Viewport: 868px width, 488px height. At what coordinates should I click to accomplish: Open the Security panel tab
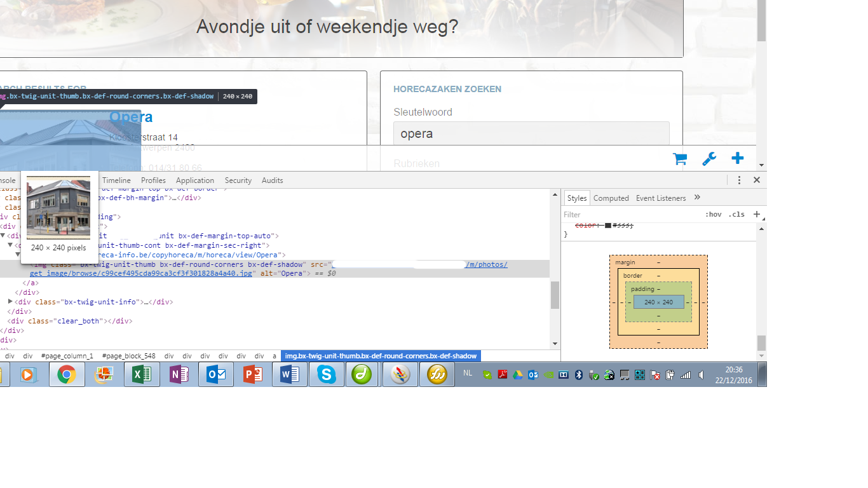coord(238,180)
